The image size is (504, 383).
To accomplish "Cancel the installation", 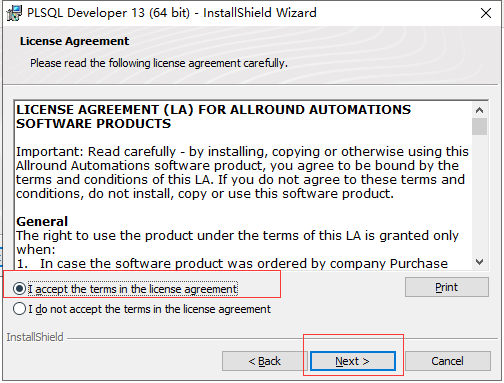I will tap(448, 361).
